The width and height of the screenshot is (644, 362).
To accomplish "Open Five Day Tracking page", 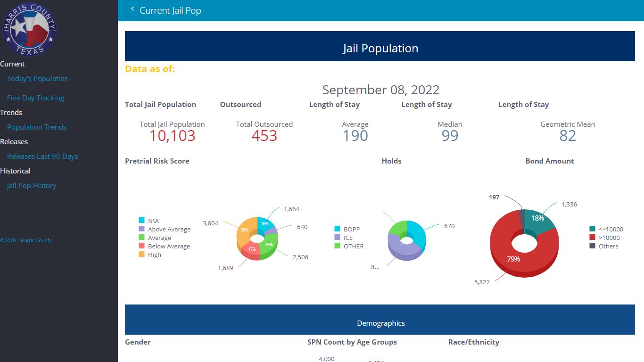I will click(x=35, y=98).
